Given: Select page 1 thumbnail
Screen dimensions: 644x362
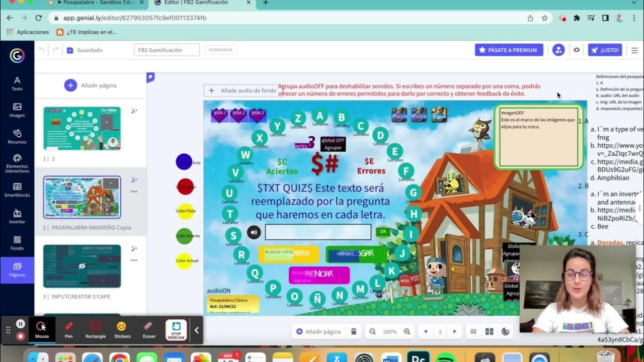Looking at the screenshot, I should [x=82, y=128].
